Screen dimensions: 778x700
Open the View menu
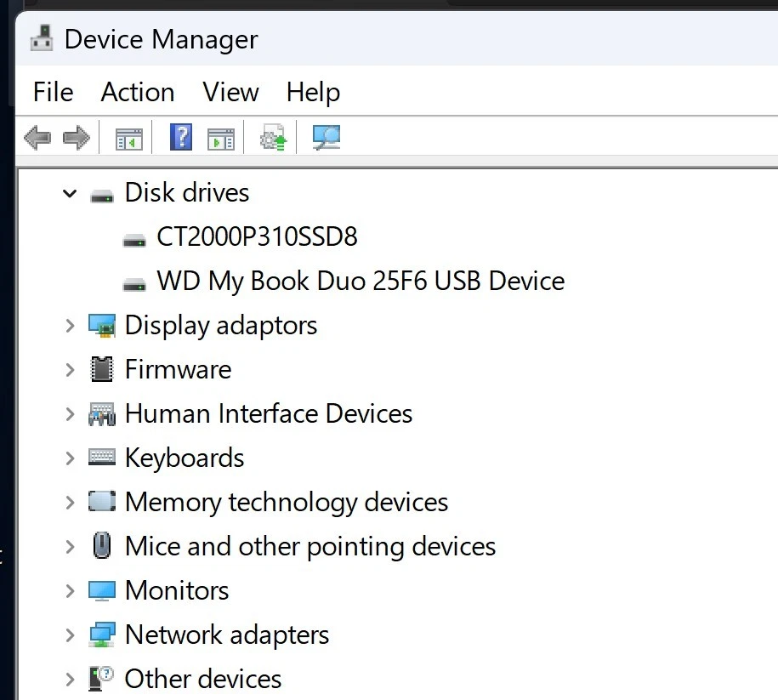(x=230, y=92)
